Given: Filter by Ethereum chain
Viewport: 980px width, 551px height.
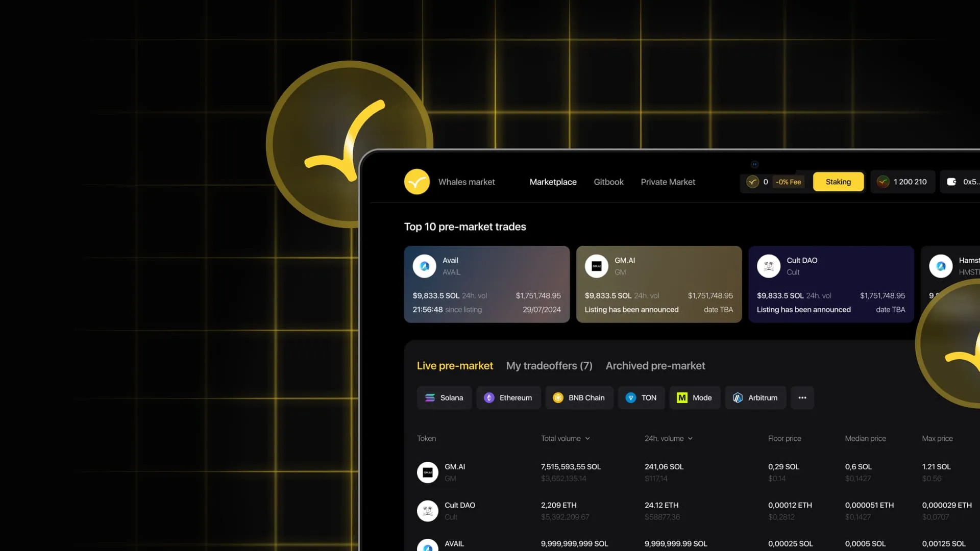Looking at the screenshot, I should tap(508, 397).
